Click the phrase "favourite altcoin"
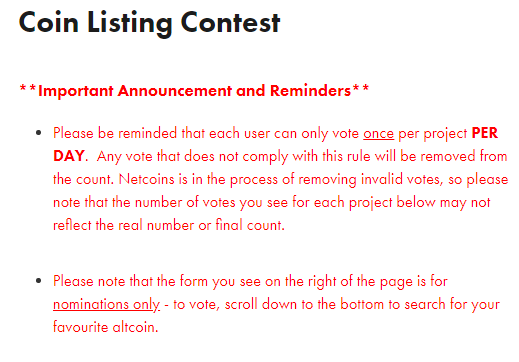The height and width of the screenshot is (362, 519). [x=104, y=327]
